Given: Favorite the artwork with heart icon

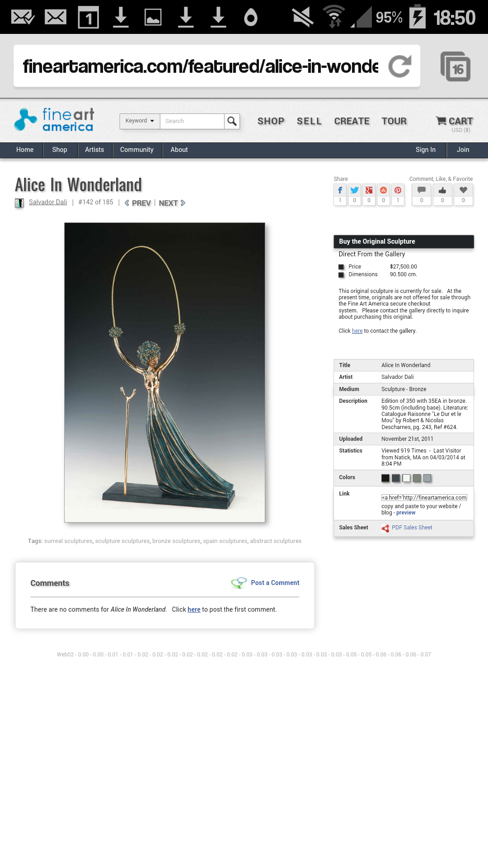Looking at the screenshot, I should pyautogui.click(x=463, y=190).
